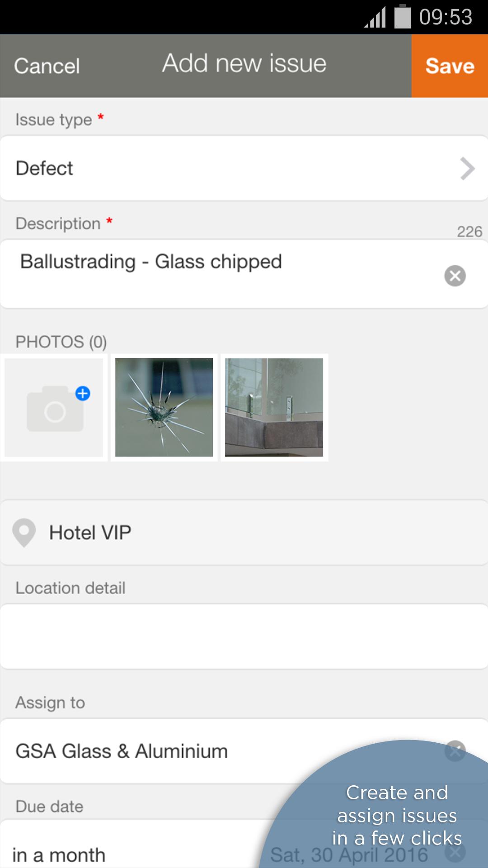This screenshot has width=488, height=868.
Task: Expand the Issue type chevron
Action: coord(467,169)
